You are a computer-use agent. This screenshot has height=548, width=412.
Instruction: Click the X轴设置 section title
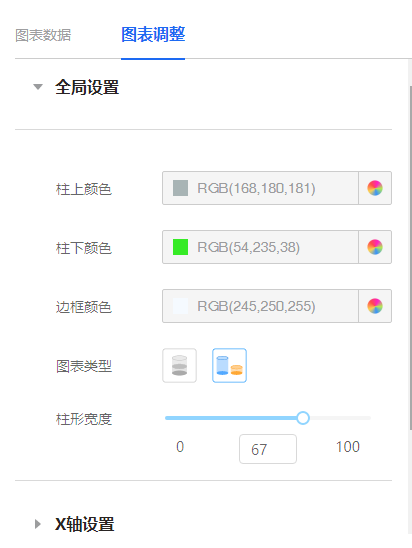tap(85, 524)
